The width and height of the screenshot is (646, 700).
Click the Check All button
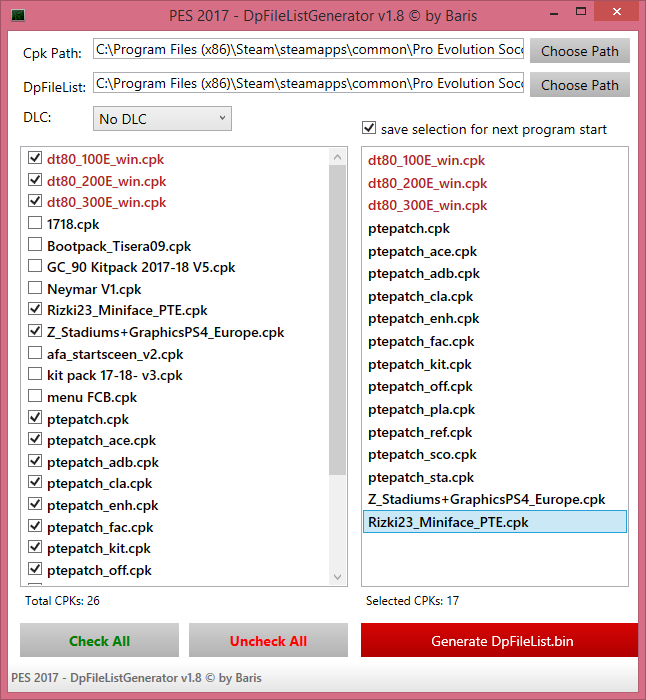99,641
